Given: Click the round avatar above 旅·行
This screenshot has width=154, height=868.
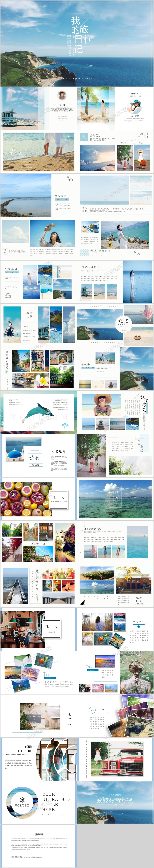Looking at the screenshot, I should click(62, 96).
